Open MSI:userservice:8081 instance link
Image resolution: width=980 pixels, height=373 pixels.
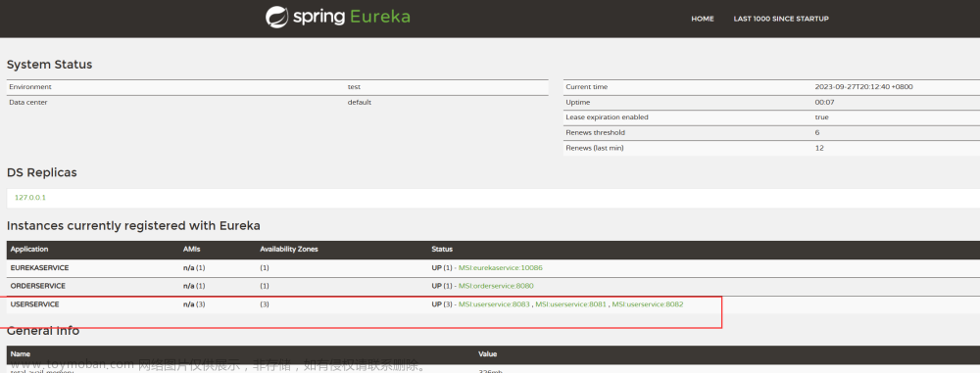pos(571,304)
